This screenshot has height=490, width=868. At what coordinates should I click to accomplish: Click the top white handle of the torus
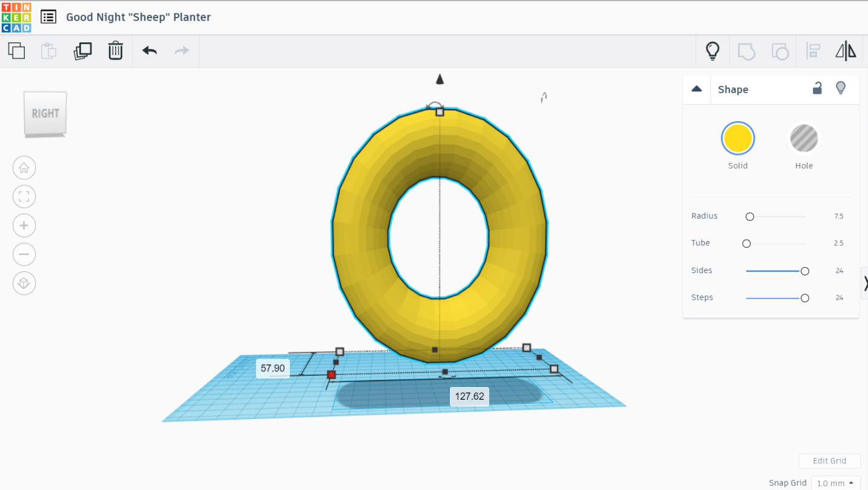coord(440,111)
